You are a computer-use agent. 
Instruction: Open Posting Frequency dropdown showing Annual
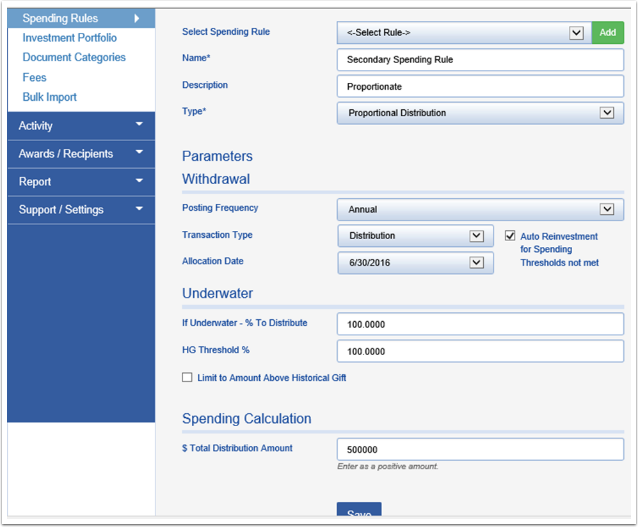pos(480,210)
